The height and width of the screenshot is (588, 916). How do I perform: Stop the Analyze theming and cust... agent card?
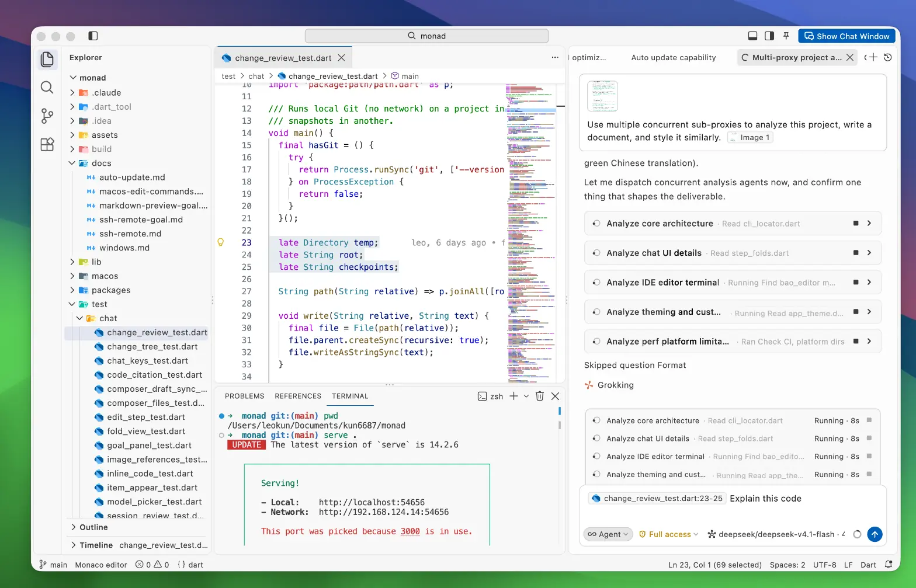[x=856, y=312]
